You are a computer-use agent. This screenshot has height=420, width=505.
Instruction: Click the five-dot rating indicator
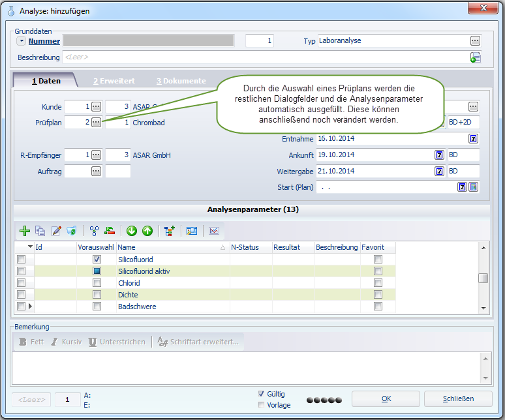click(324, 400)
